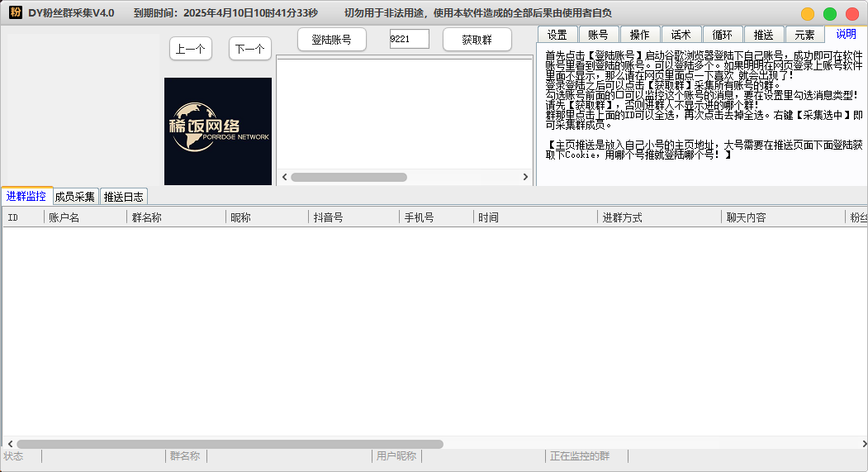Click the app icon in title bar
The height and width of the screenshot is (472, 868).
(15, 12)
